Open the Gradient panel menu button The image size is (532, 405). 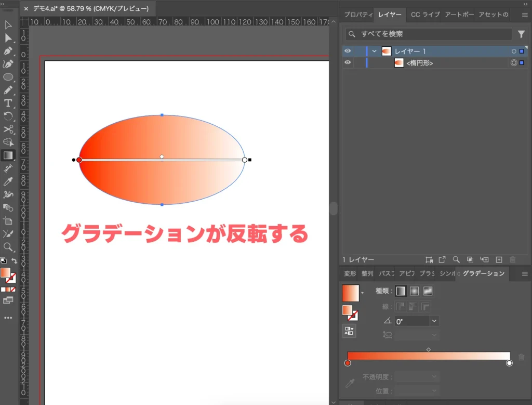pos(524,273)
